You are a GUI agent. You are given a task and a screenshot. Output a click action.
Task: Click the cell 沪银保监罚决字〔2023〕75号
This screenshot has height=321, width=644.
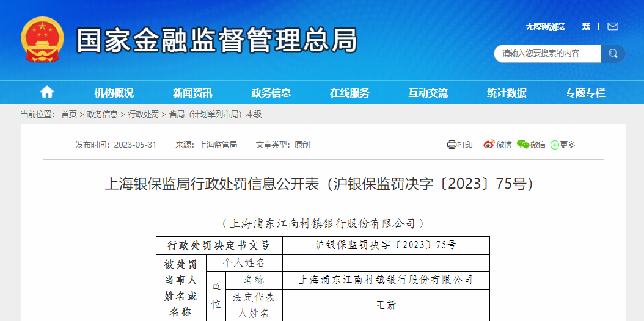coord(386,245)
